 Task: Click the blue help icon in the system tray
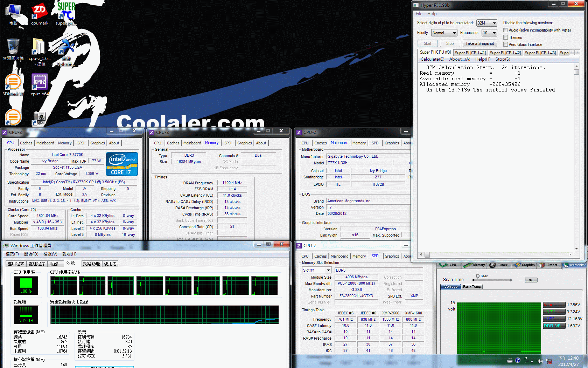(x=518, y=360)
